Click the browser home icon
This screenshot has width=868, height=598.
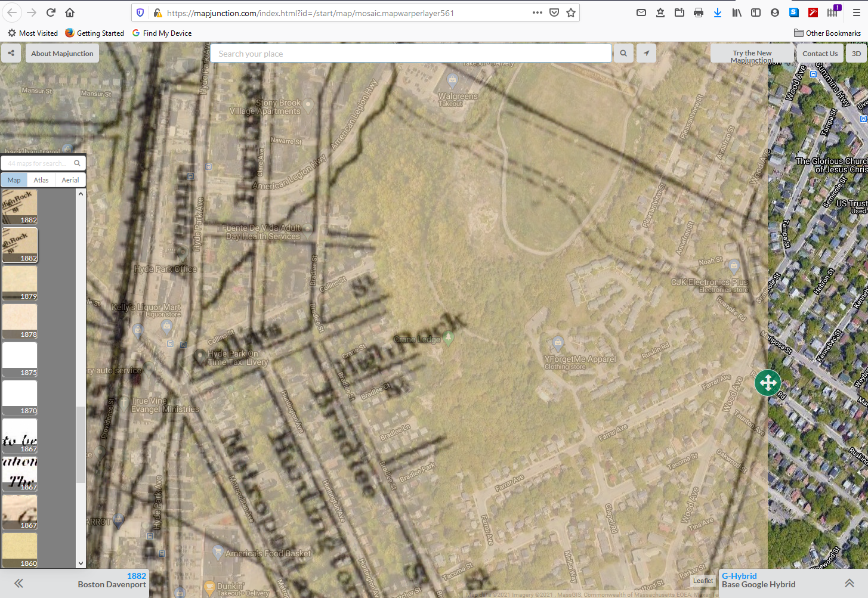click(x=70, y=12)
